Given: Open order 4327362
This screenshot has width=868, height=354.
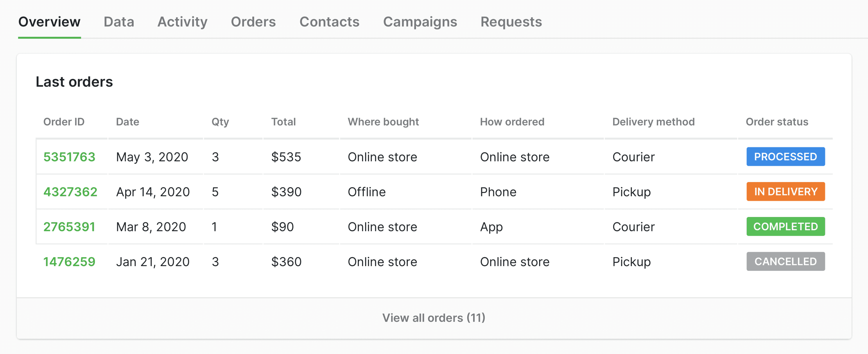Looking at the screenshot, I should click(70, 192).
